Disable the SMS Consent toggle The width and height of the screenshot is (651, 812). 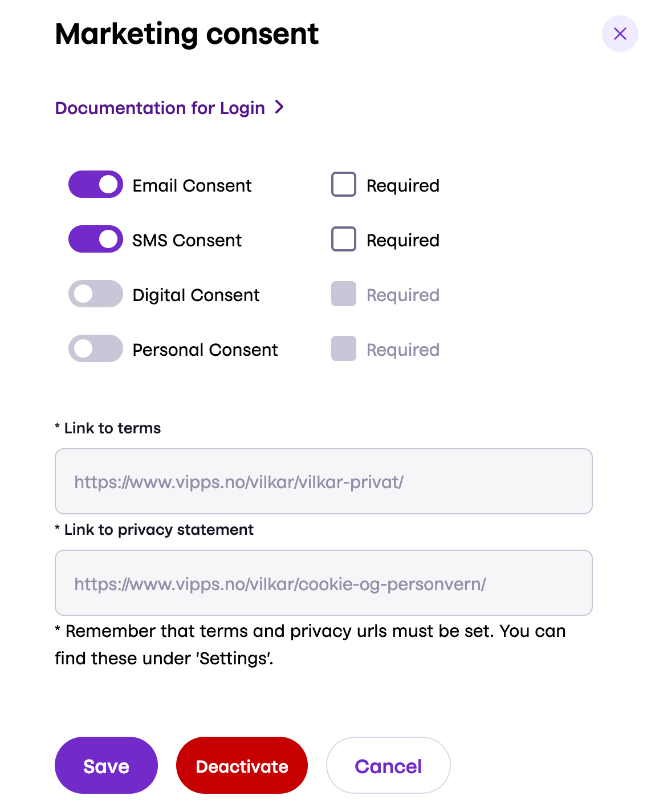(95, 239)
